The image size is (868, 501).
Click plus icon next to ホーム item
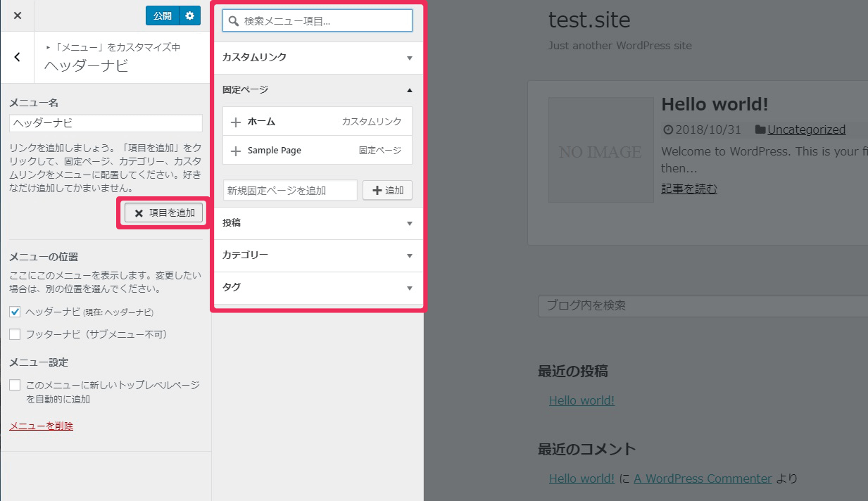(x=236, y=122)
